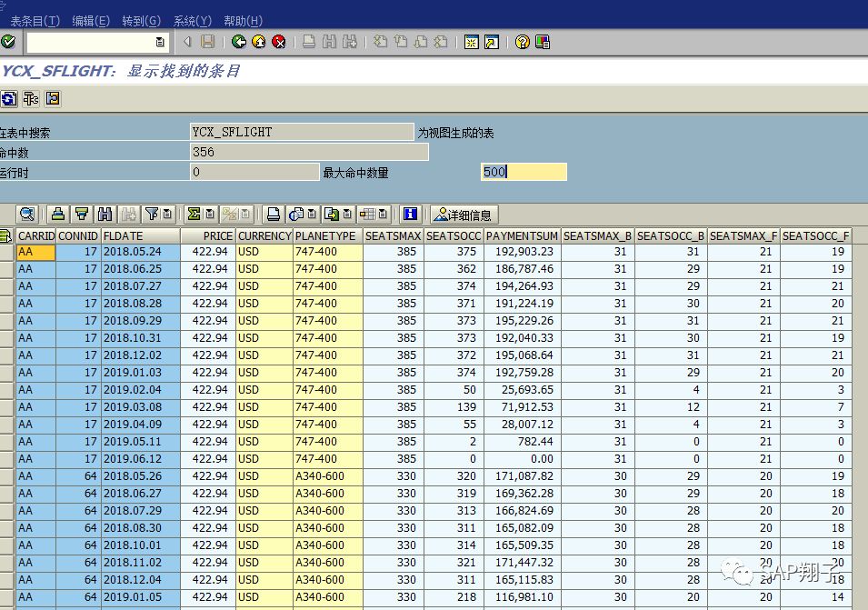This screenshot has height=610, width=868.
Task: Select row selector for 2018.05.24 flight
Action: pos(6,252)
